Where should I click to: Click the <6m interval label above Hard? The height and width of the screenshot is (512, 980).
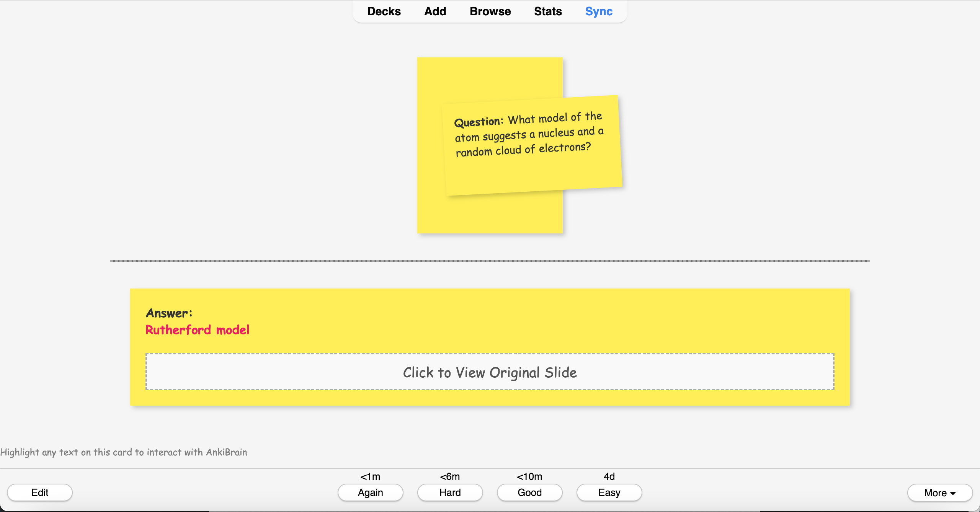pos(449,476)
